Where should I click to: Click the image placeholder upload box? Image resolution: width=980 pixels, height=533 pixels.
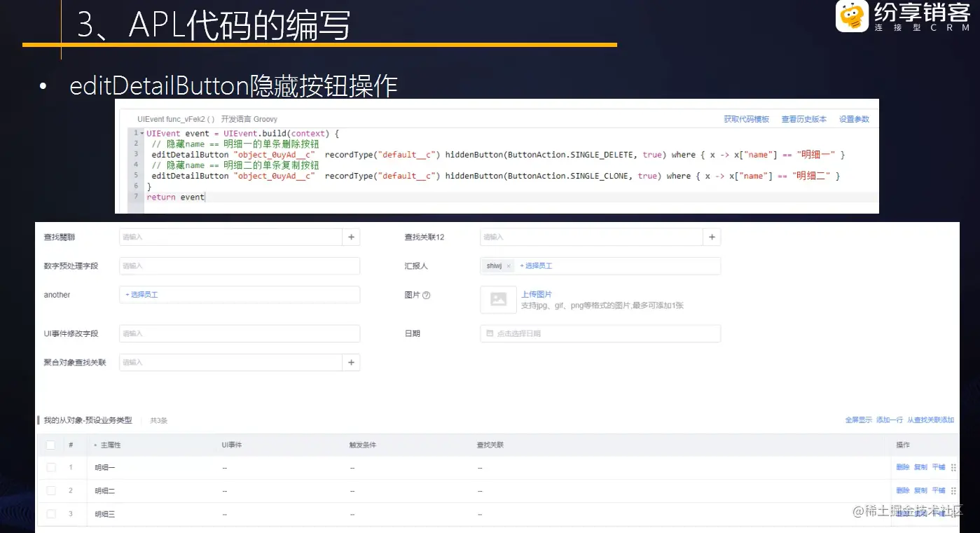[498, 299]
